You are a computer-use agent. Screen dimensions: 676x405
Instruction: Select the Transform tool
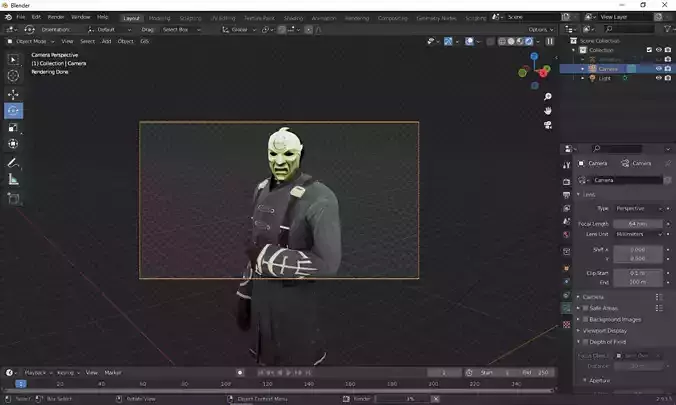(x=13, y=144)
